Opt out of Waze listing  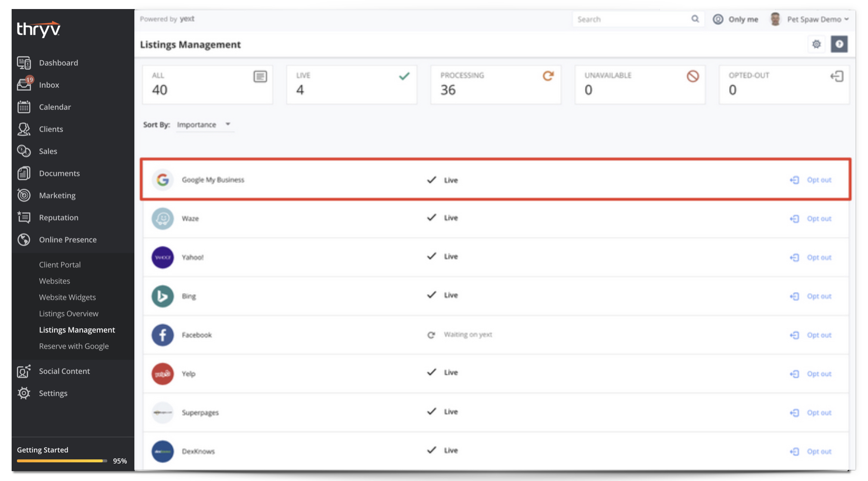(811, 219)
